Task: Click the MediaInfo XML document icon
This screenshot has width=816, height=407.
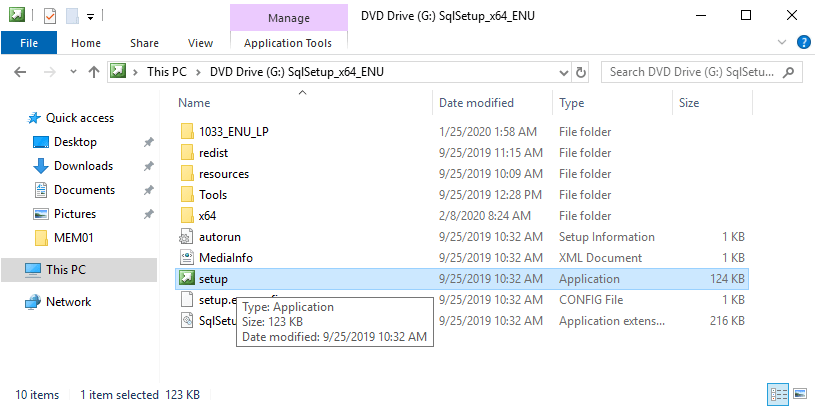Action: click(x=187, y=258)
